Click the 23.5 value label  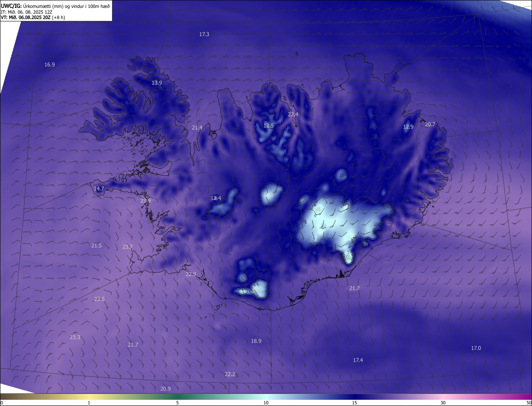pos(99,299)
